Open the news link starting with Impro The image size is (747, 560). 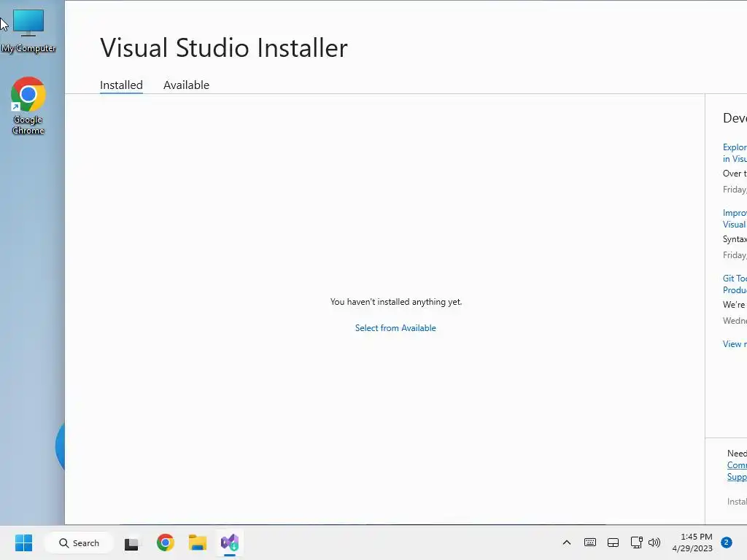735,219
